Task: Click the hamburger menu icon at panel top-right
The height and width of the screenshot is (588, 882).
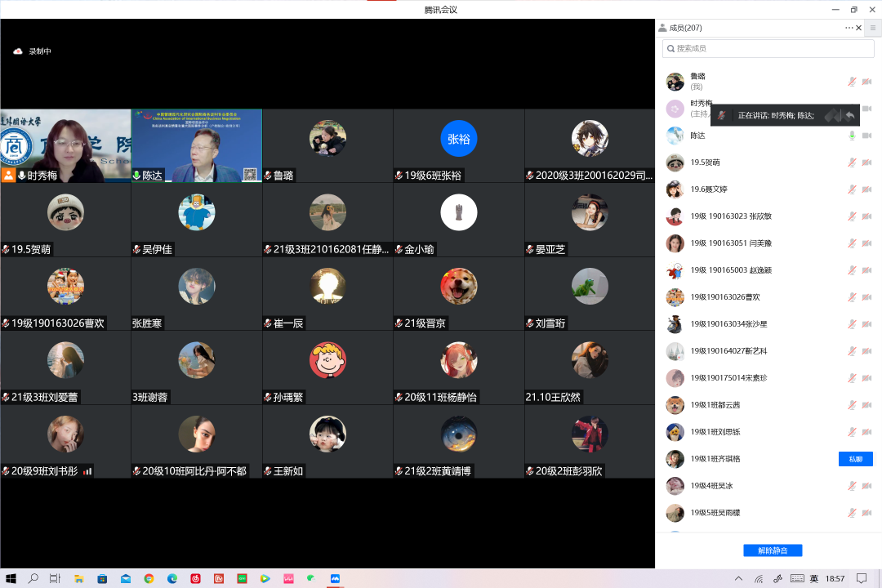Action: click(872, 28)
